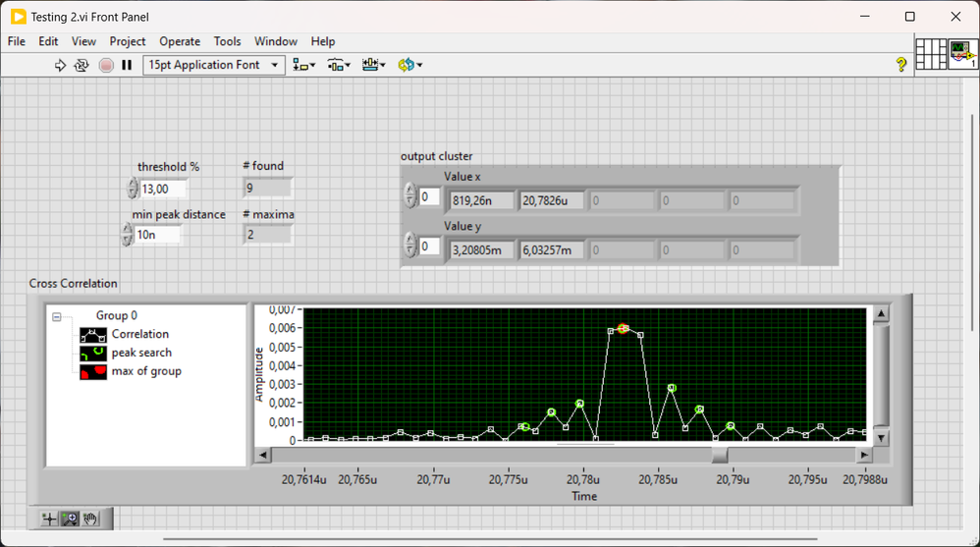The image size is (980, 547).
Task: Click min peak distance field 10n
Action: click(158, 235)
